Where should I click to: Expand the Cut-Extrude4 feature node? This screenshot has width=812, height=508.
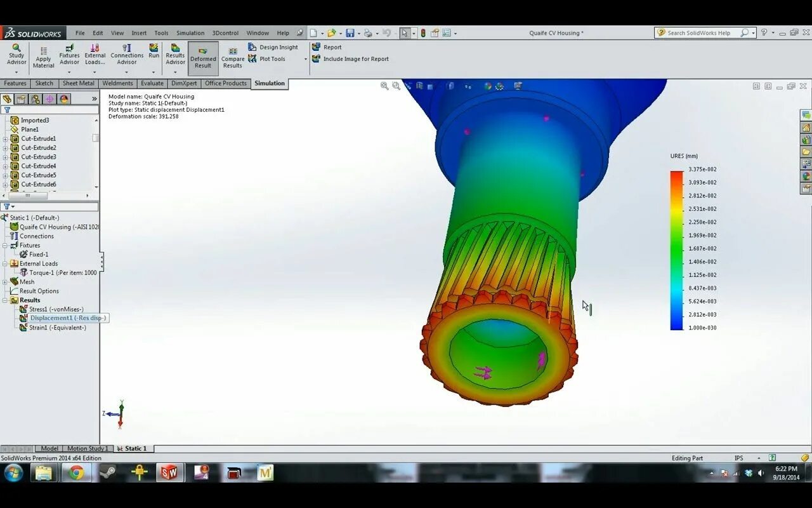point(6,166)
